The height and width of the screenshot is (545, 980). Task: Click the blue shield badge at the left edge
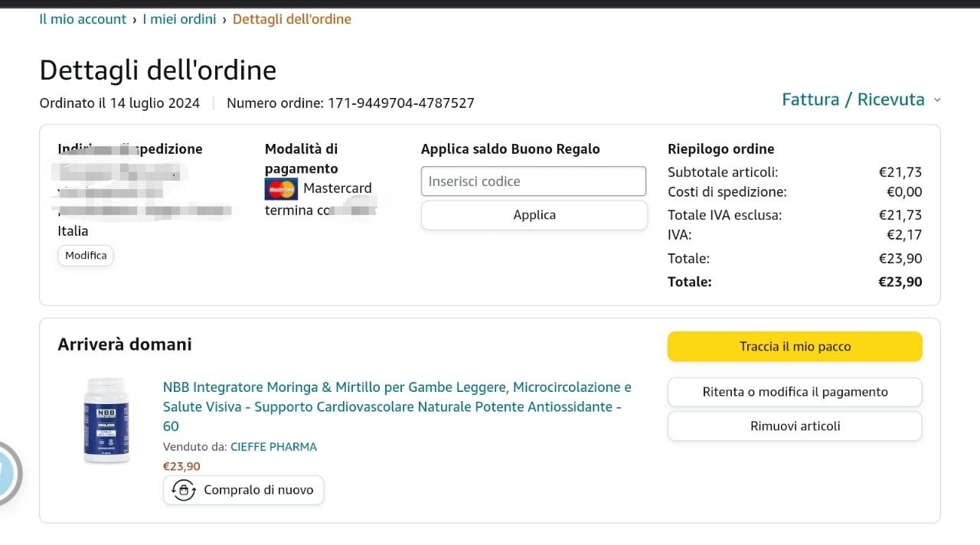click(x=8, y=474)
